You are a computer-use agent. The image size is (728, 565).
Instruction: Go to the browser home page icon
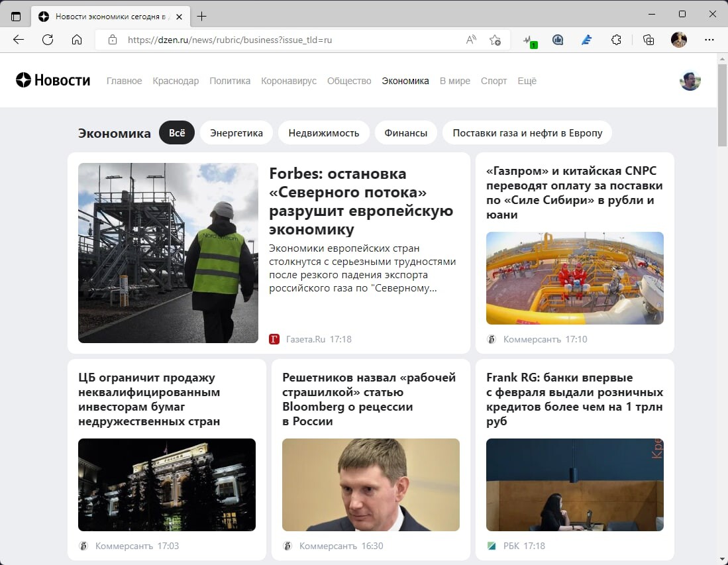click(x=77, y=40)
